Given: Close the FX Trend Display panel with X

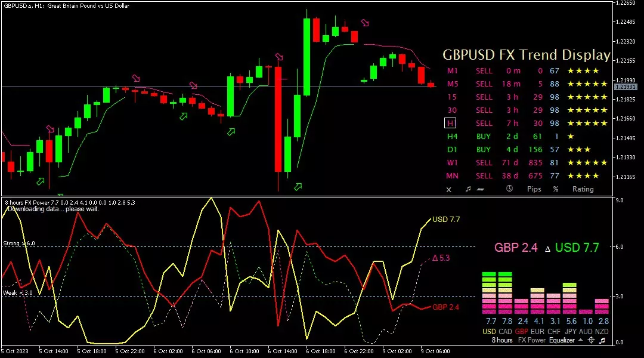Looking at the screenshot, I should 449,189.
